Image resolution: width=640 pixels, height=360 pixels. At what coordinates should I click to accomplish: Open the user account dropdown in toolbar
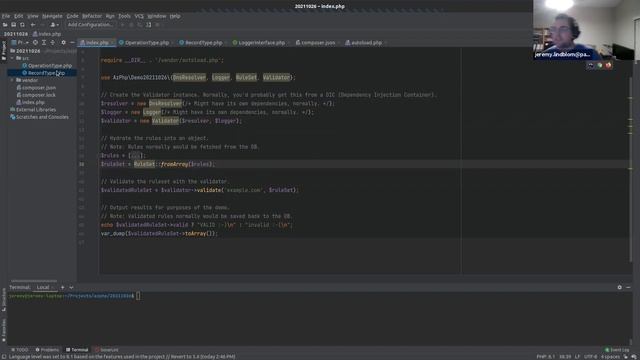point(54,25)
